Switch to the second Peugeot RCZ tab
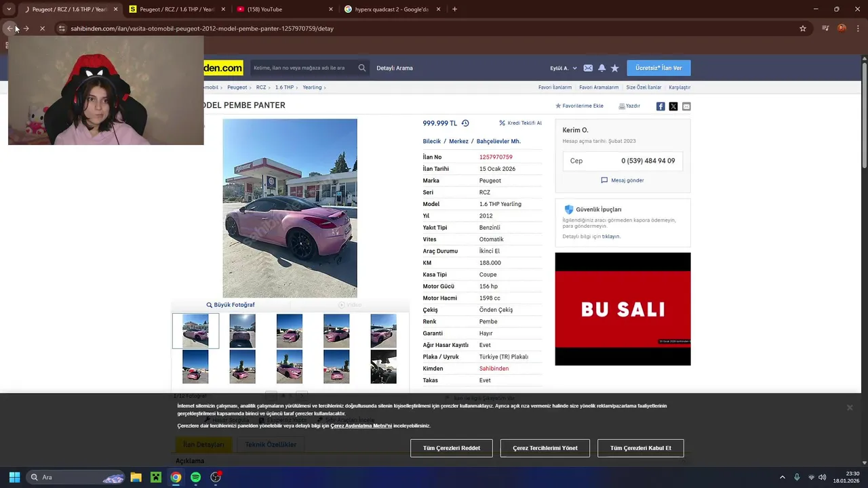The width and height of the screenshot is (868, 488). click(177, 9)
